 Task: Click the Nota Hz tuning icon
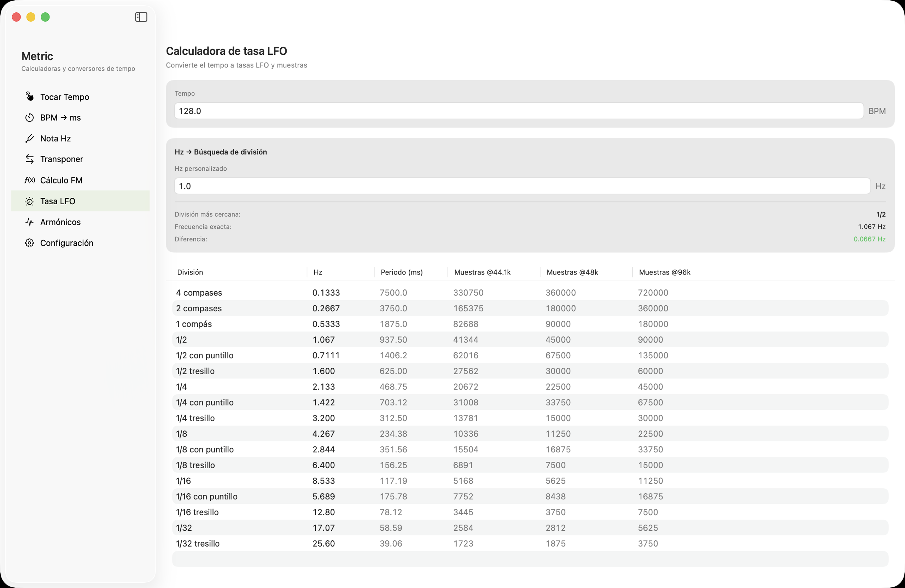click(29, 139)
